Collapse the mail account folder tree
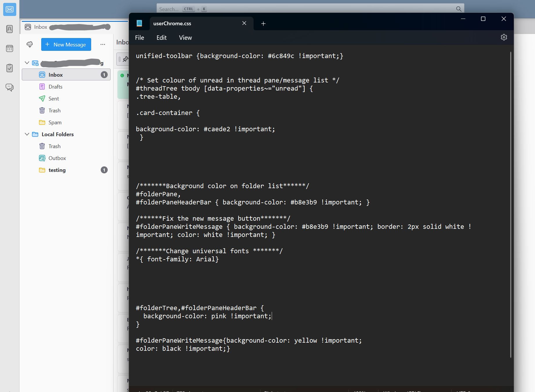 click(x=27, y=63)
